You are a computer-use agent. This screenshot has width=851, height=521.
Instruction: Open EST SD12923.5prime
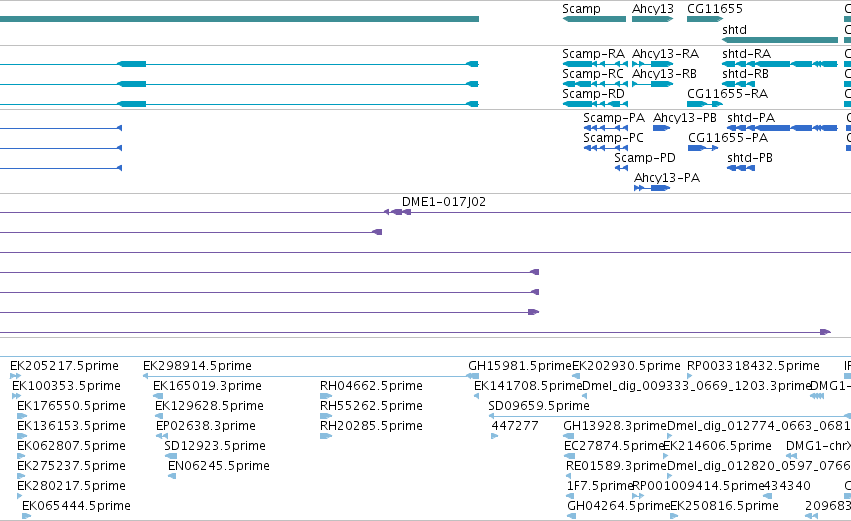(215, 446)
